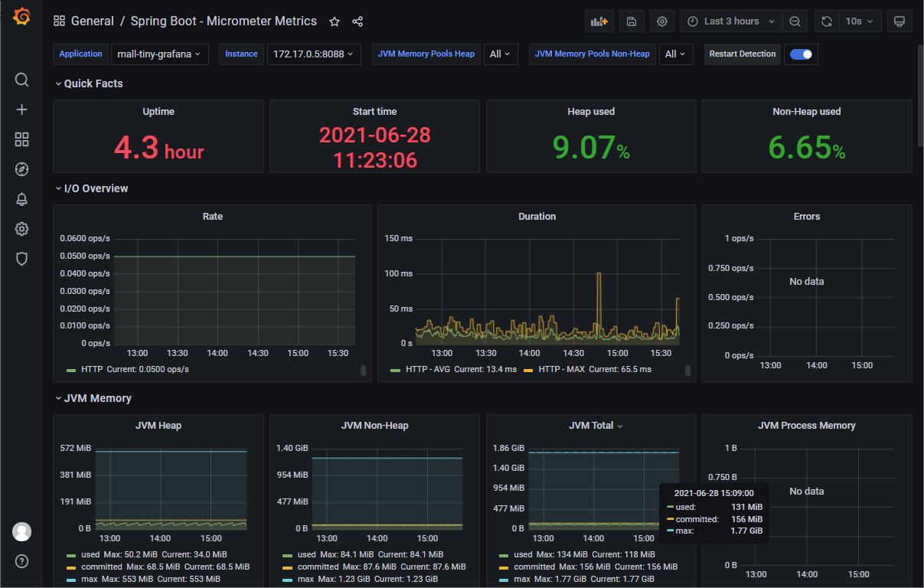Open the JVM Heap panel title menu

click(158, 426)
